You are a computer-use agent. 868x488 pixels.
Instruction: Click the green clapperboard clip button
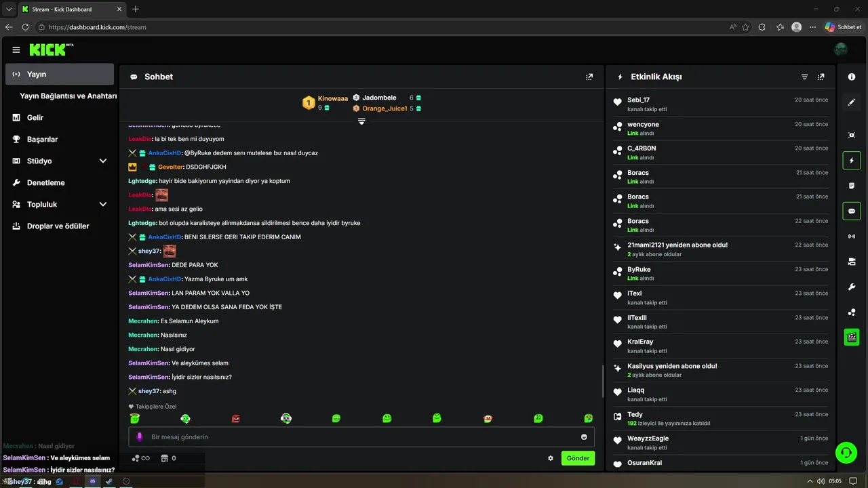click(852, 337)
